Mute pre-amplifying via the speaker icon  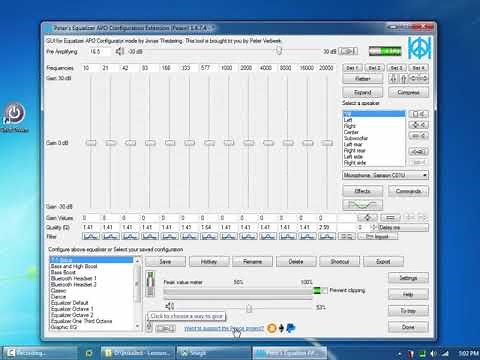119,52
